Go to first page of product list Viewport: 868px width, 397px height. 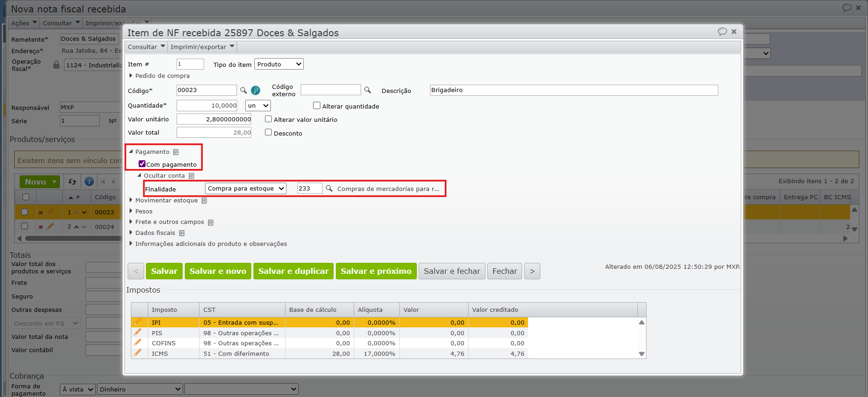[x=103, y=182]
